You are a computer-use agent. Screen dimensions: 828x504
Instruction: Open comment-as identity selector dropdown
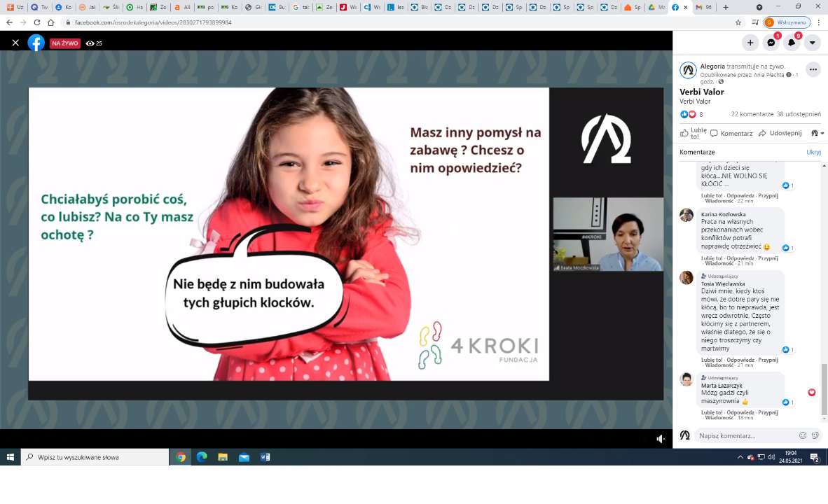tap(817, 133)
